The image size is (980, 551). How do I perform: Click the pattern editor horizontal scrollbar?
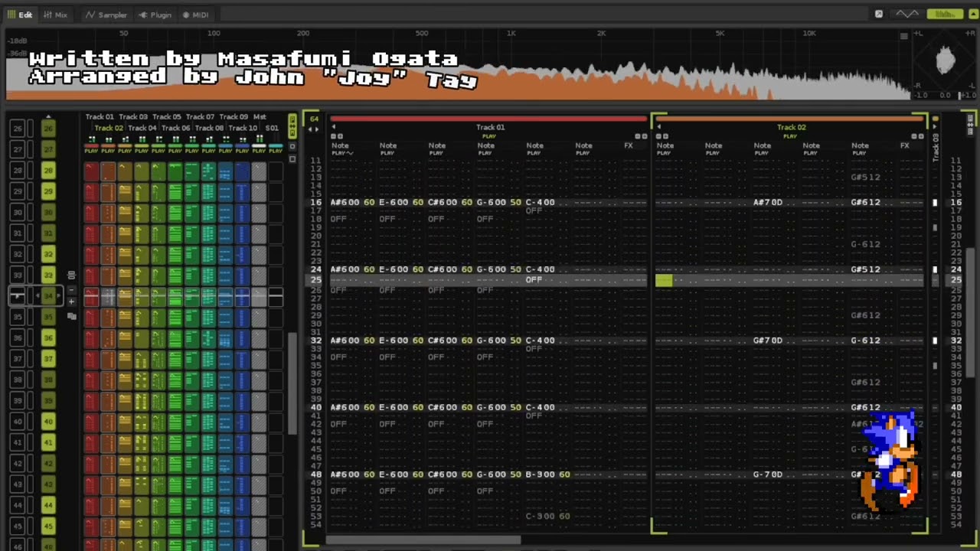pos(423,540)
